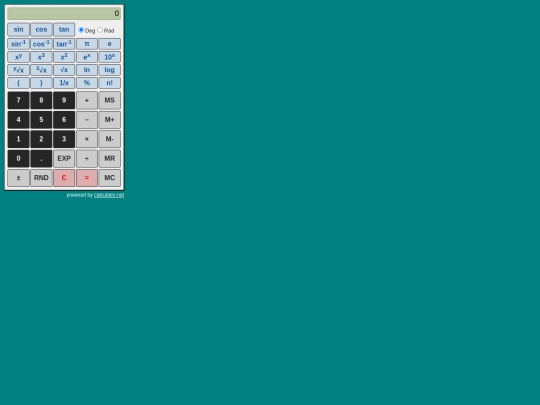Tap the digit 4 key
Screen dimensions: 540x405
(x=18, y=120)
